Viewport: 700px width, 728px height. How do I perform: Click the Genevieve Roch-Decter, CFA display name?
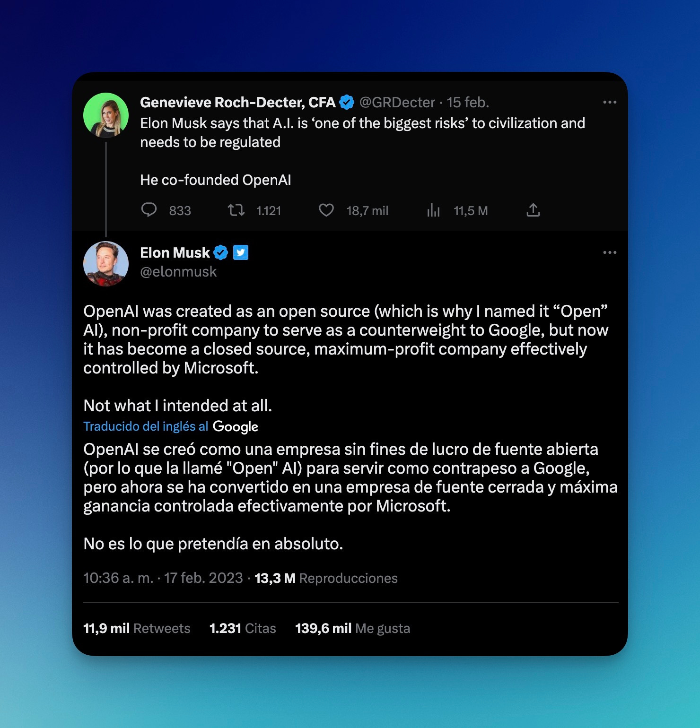click(237, 102)
